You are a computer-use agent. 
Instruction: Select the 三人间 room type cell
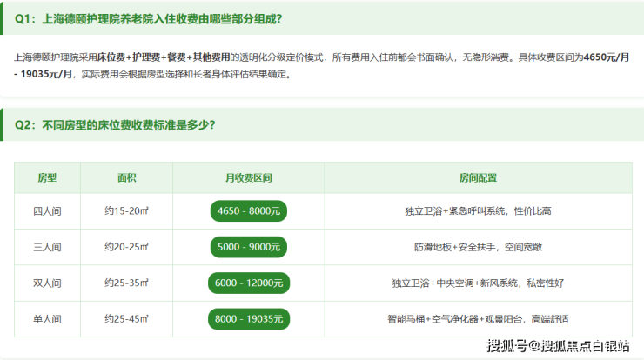click(47, 247)
